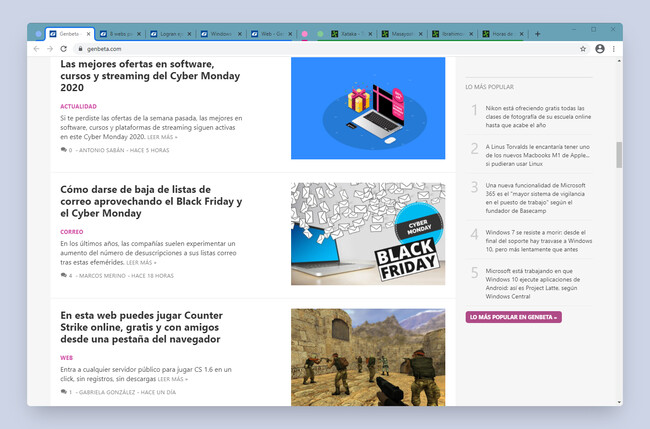
Task: Click the comments icon on the Marcos Merino article
Action: click(64, 276)
